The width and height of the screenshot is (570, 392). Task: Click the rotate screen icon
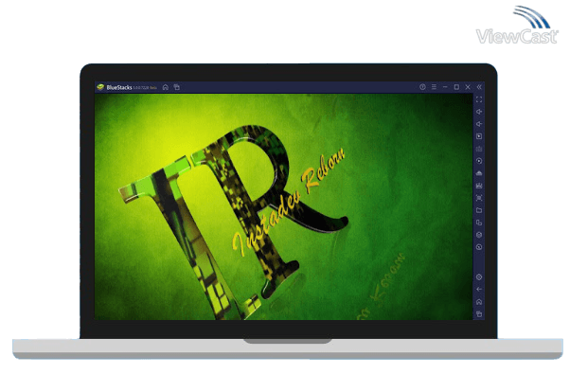(x=479, y=223)
